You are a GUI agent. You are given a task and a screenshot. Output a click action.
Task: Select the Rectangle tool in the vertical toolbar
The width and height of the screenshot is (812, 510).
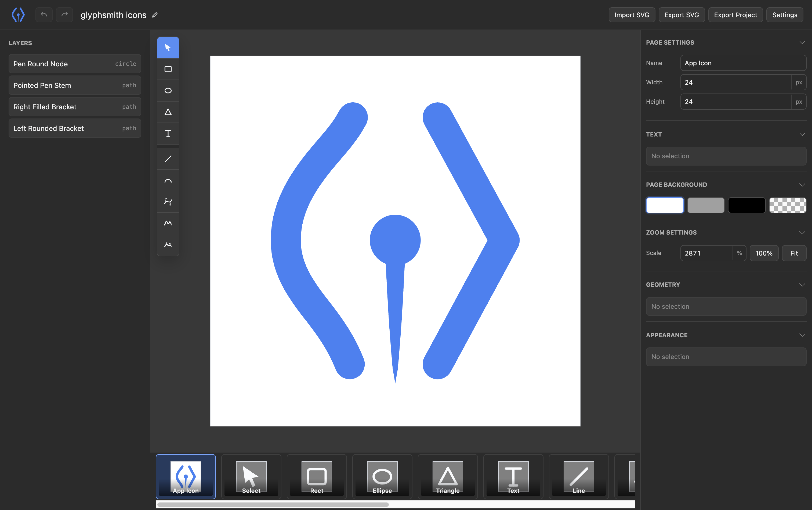click(x=168, y=69)
